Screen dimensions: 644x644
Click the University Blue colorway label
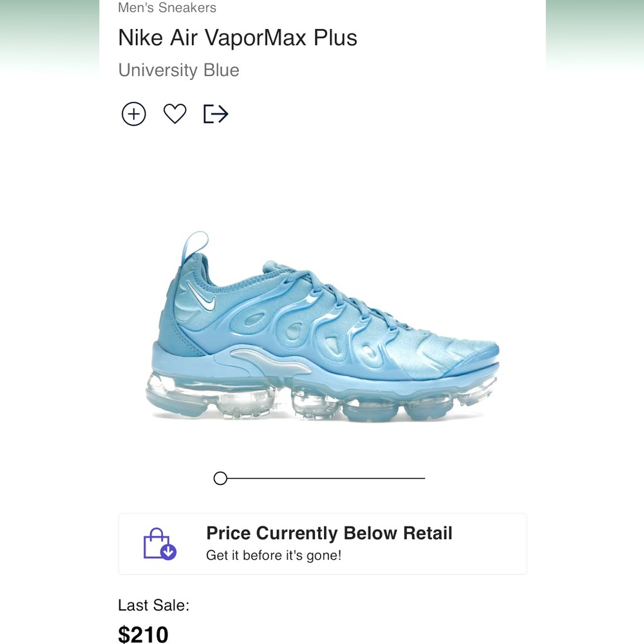(178, 70)
